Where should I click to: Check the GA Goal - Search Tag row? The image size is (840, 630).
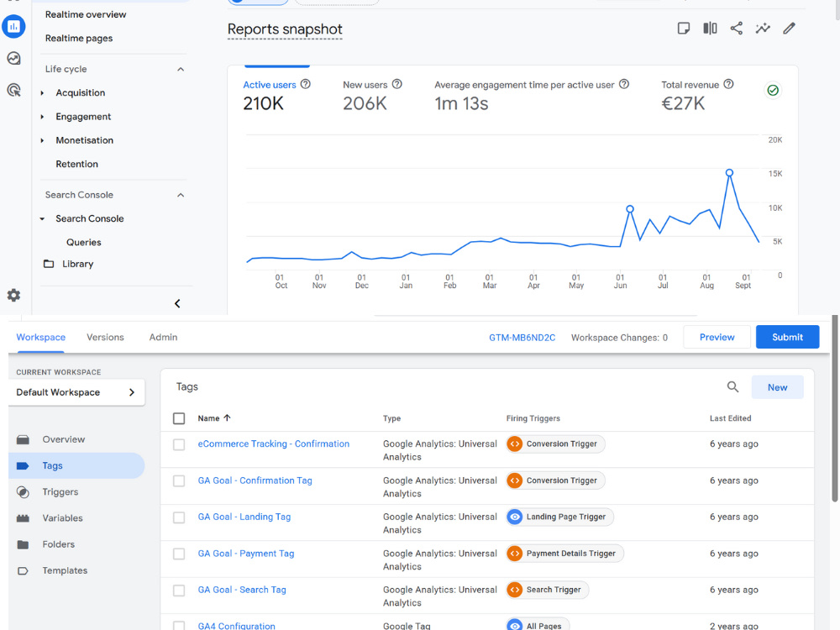(x=179, y=591)
